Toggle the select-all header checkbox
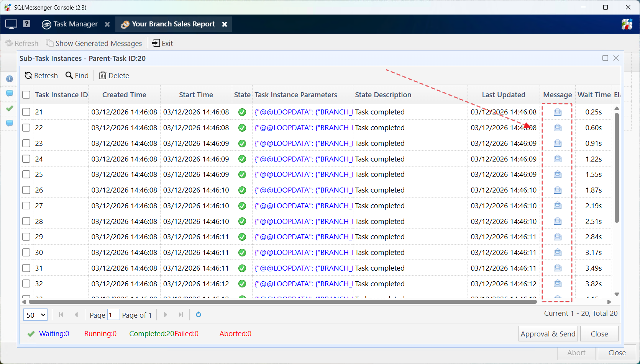640x364 pixels. click(26, 95)
